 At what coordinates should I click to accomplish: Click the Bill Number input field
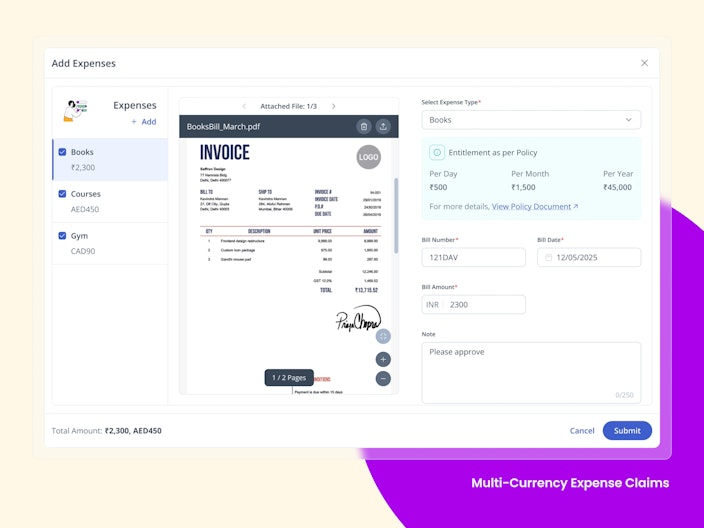click(474, 257)
